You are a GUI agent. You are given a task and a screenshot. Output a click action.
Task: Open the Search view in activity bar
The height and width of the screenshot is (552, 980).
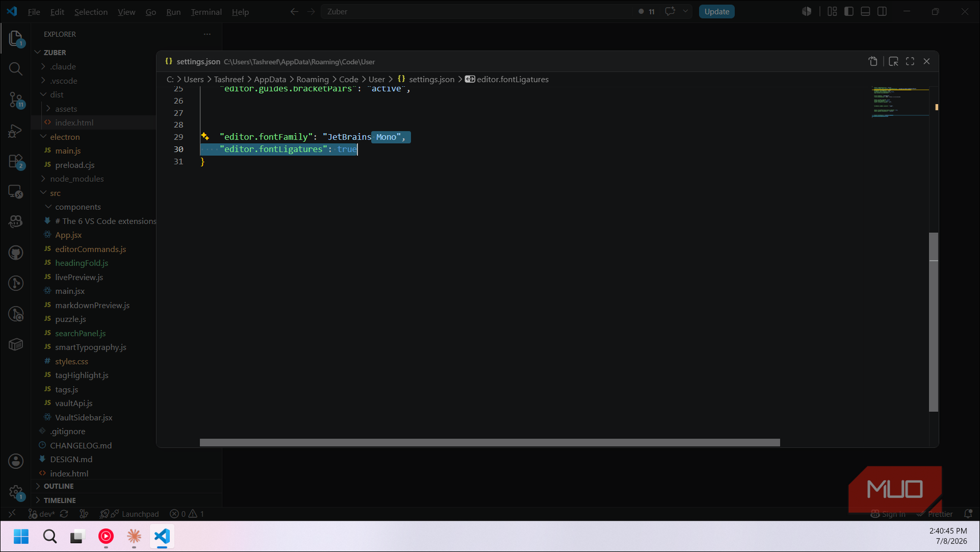[16, 69]
